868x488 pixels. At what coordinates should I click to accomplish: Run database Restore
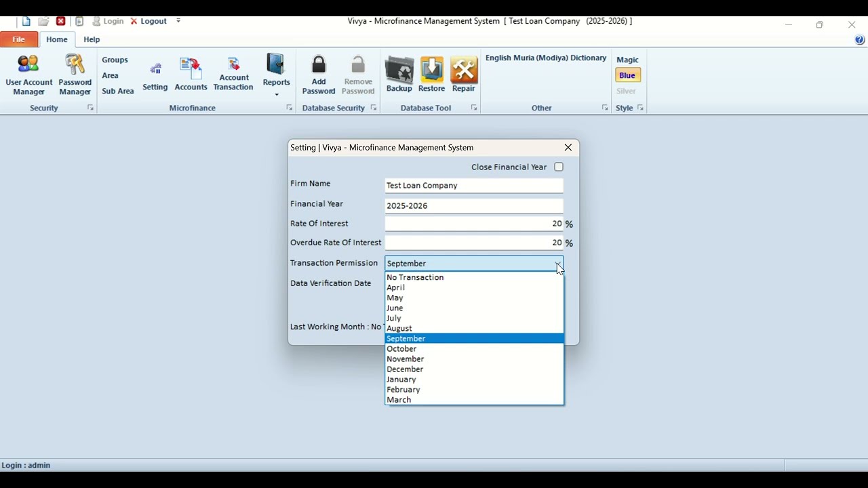431,75
